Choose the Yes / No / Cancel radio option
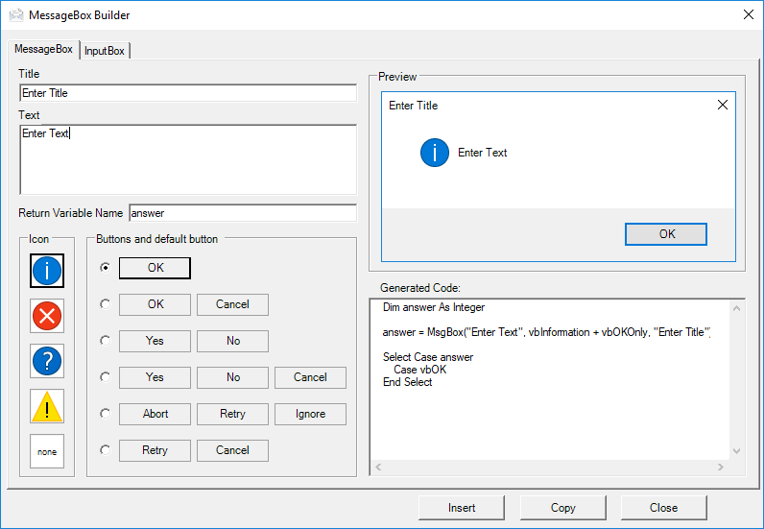 (105, 377)
